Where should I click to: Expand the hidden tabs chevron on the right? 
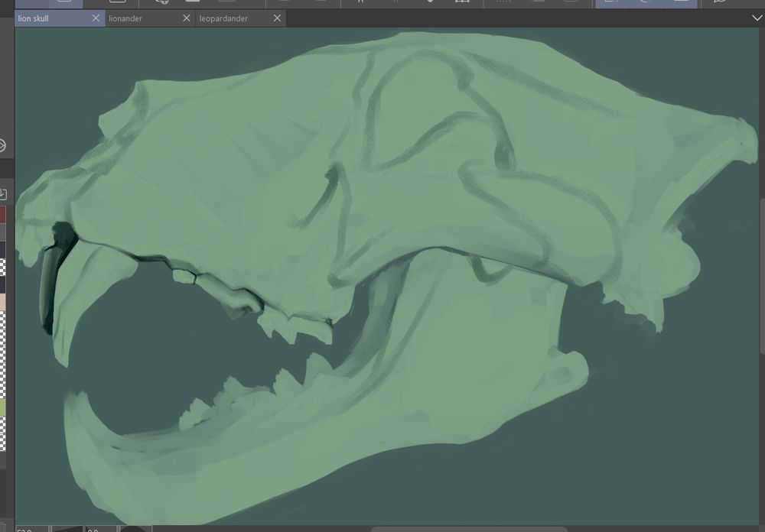click(756, 18)
